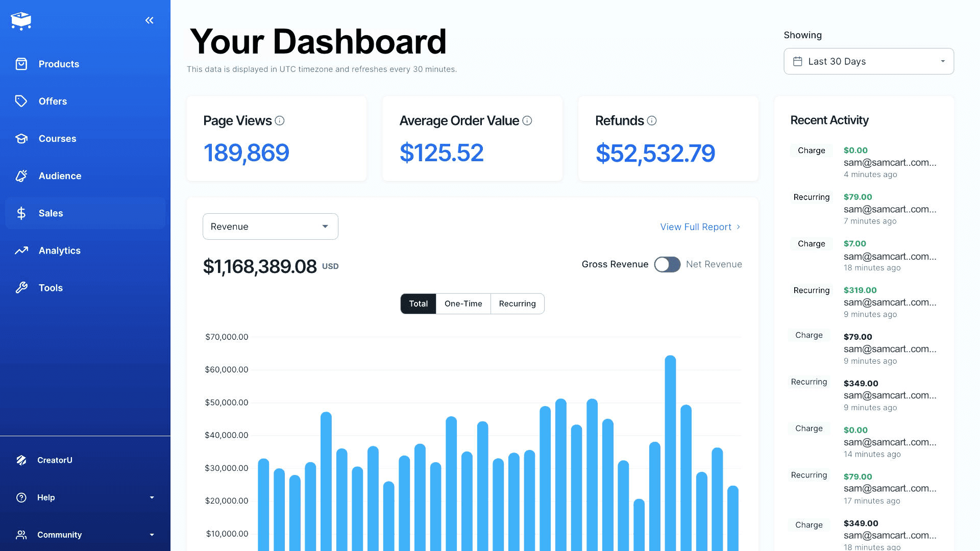Screen dimensions: 980x551
Task: Click the Tools wrench icon
Action: [21, 288]
